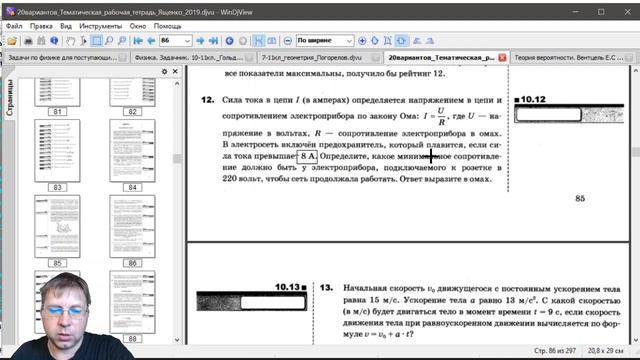This screenshot has height=360, width=640.
Task: Click the thumbnails panel scroll-up arrow
Action: point(177,84)
